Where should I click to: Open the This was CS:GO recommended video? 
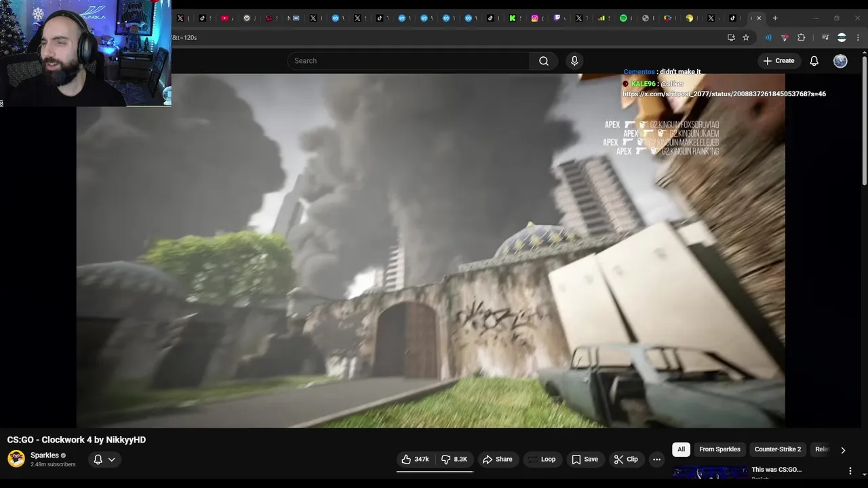point(776,470)
